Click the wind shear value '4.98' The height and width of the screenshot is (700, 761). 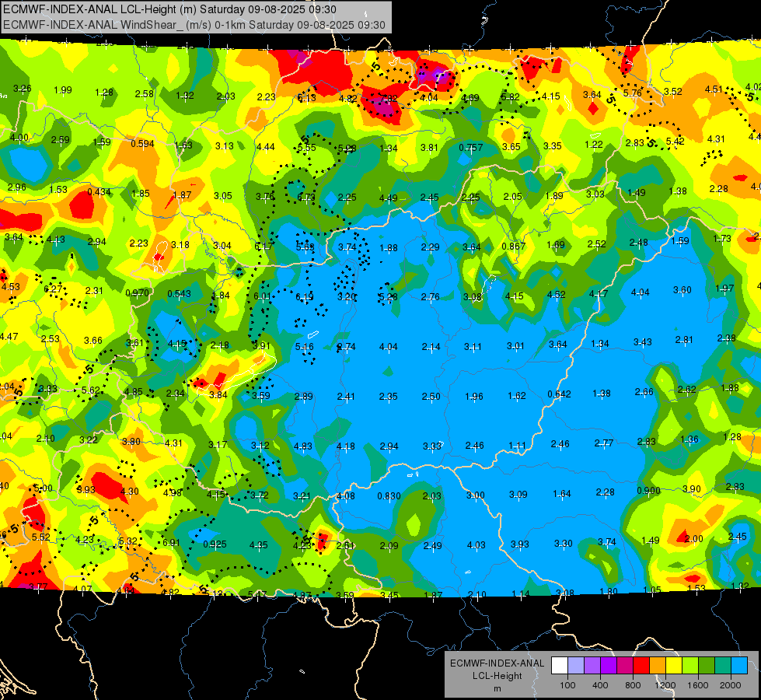click(173, 492)
